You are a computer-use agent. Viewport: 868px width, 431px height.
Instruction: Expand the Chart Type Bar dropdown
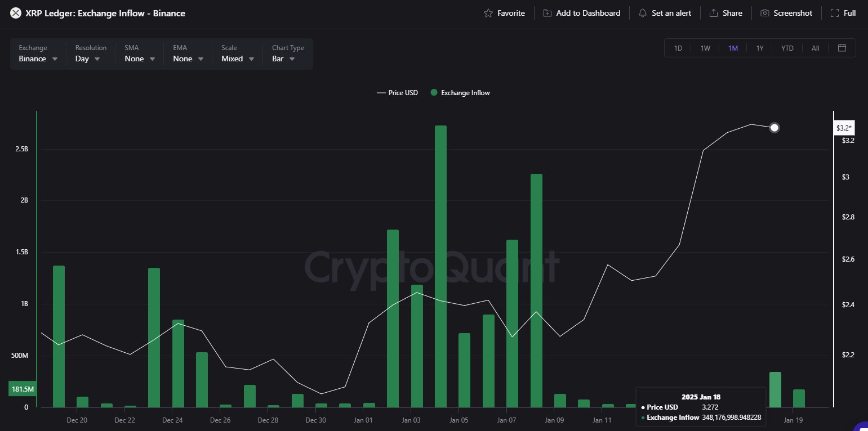pyautogui.click(x=283, y=59)
